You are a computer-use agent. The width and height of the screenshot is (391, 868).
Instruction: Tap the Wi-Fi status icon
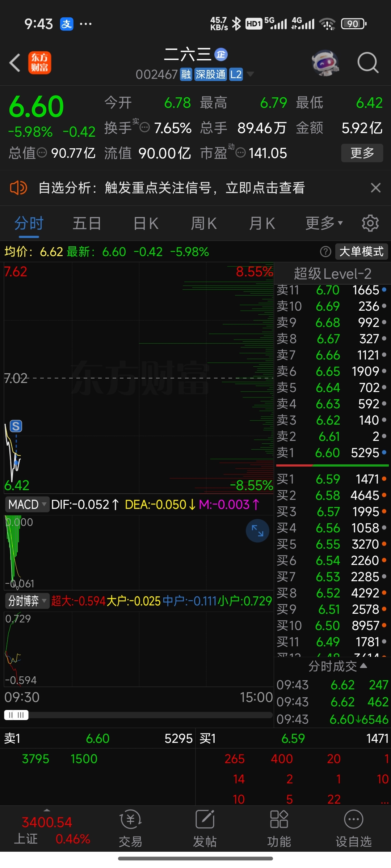point(327,24)
